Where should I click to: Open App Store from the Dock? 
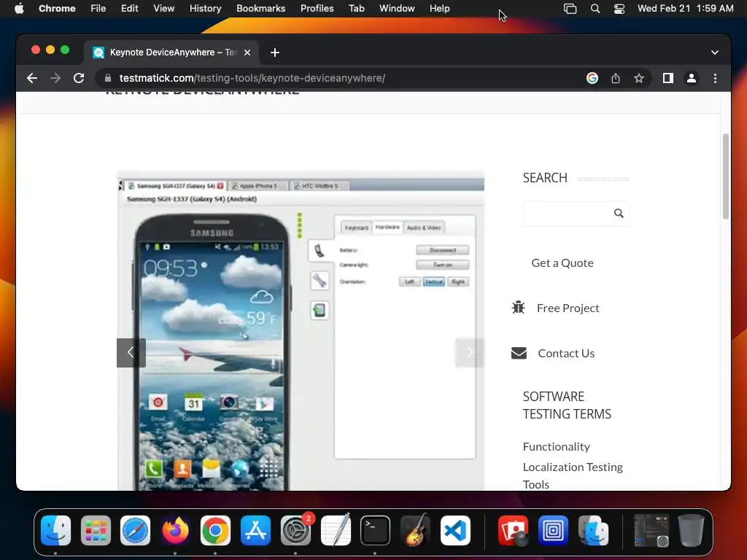click(255, 530)
